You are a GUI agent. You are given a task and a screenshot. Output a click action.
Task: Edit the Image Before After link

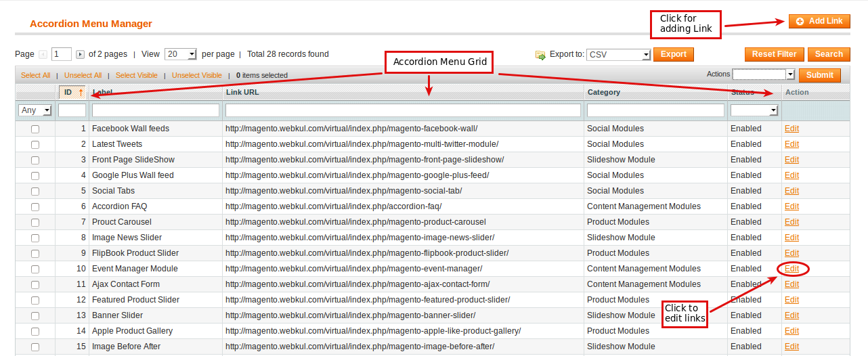[791, 347]
